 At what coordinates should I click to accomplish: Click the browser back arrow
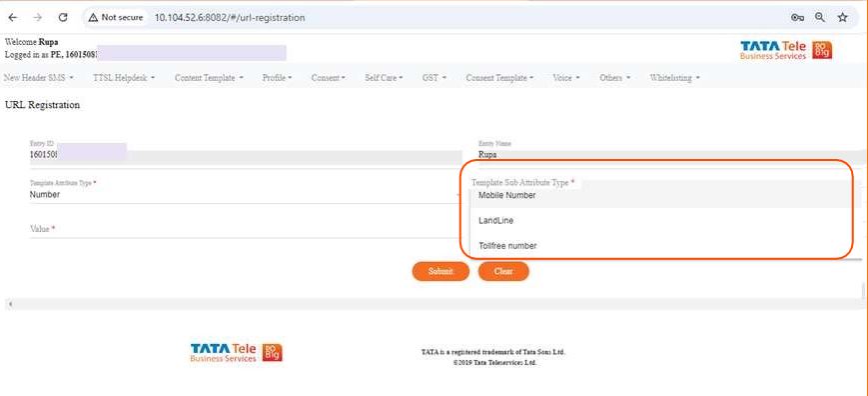(13, 18)
